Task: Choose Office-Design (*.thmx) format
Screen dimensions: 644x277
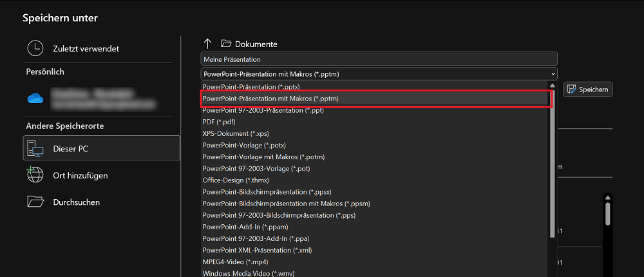Action: pos(375,180)
